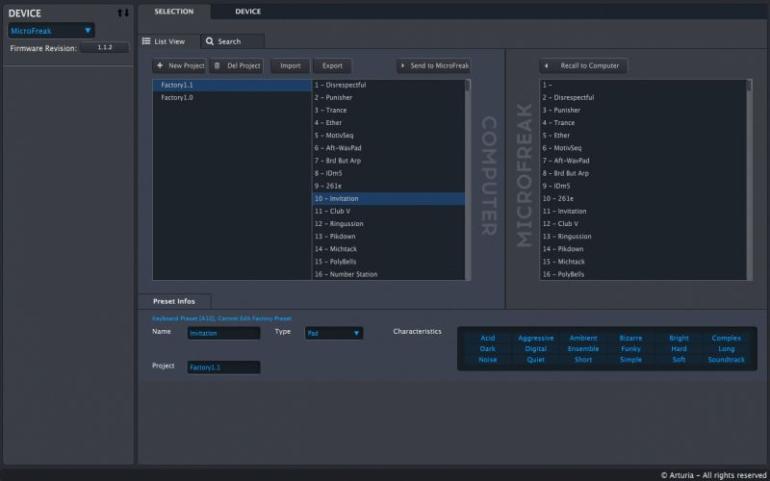The image size is (770, 481).
Task: Select '16 – Number Station' in Computer list
Action: click(388, 274)
